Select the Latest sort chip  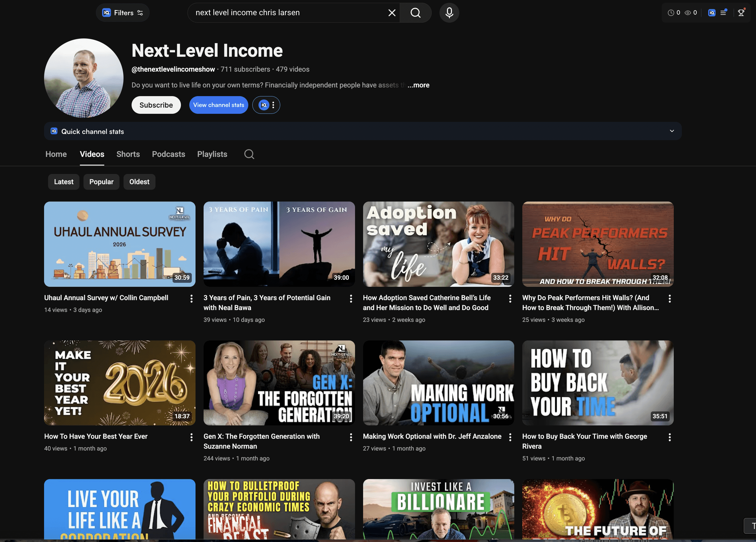[63, 182]
